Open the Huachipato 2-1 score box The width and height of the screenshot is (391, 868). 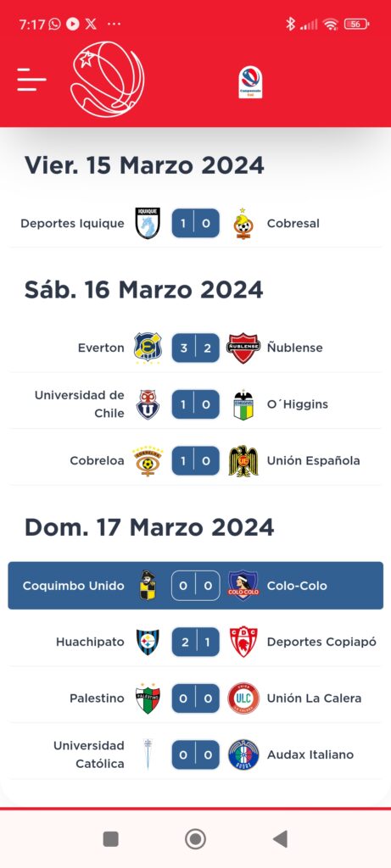(x=195, y=643)
